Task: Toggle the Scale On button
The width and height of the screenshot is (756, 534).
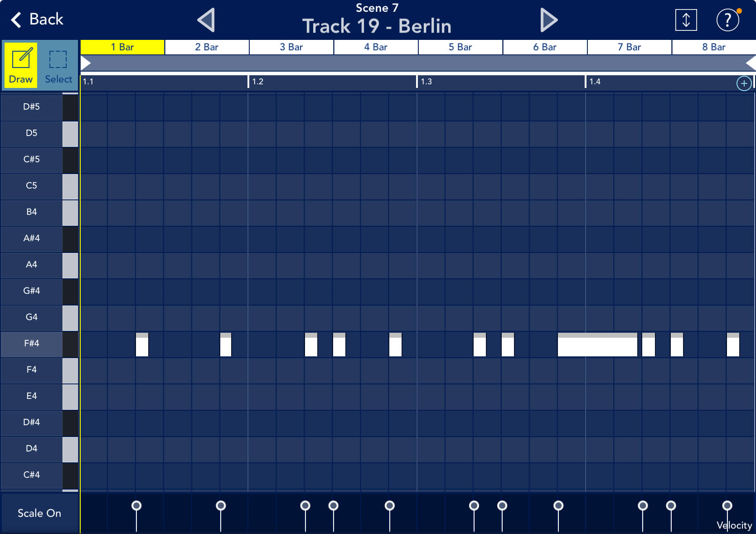Action: (39, 513)
